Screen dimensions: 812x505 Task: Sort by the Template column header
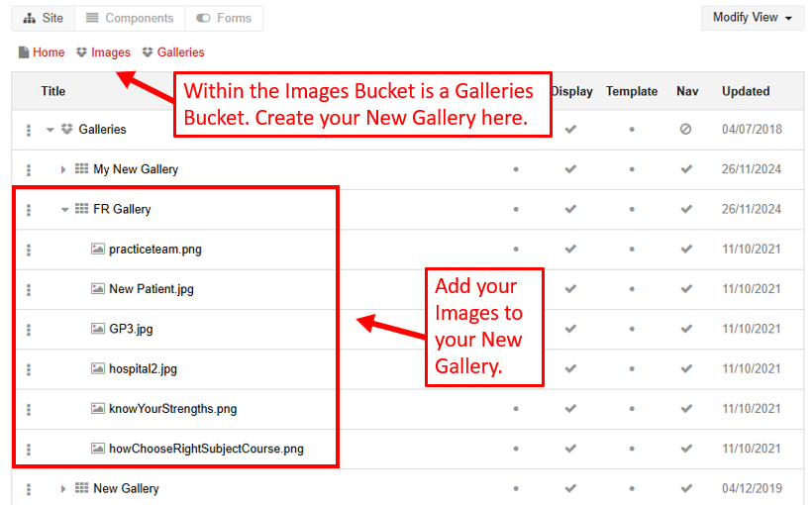(x=632, y=91)
